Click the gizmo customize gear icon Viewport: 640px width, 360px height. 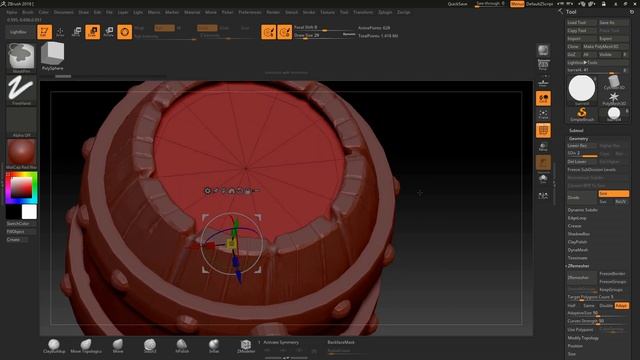click(x=207, y=191)
